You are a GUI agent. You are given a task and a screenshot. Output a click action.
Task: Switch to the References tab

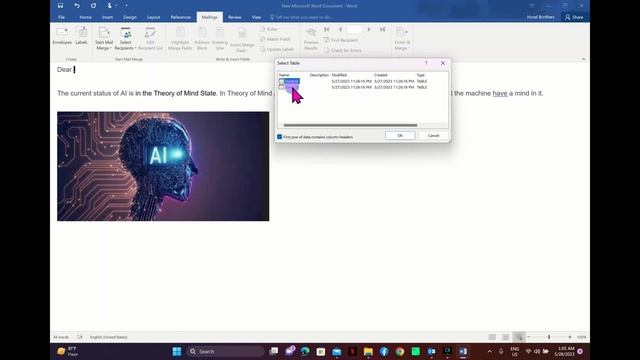tap(180, 17)
